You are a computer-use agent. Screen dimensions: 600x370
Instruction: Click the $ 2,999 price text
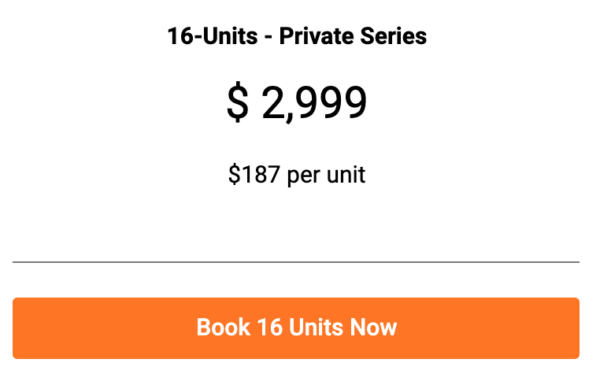pos(297,103)
